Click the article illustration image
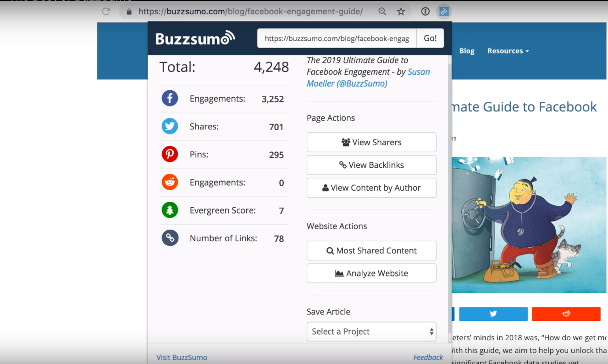 coord(529,225)
